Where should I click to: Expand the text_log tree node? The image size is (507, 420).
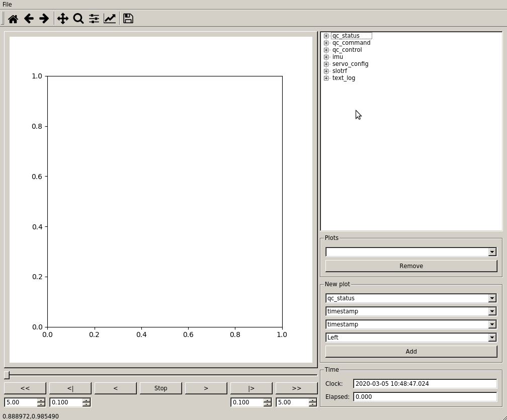pyautogui.click(x=326, y=78)
